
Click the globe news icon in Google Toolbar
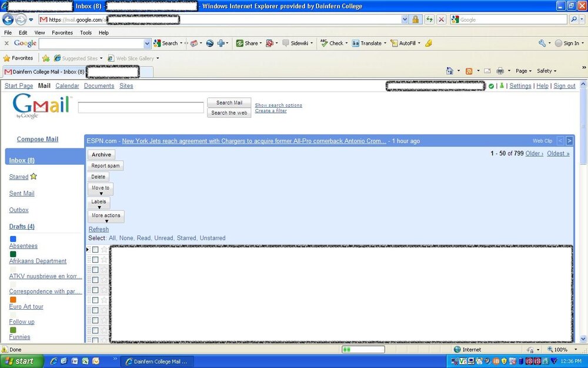210,43
